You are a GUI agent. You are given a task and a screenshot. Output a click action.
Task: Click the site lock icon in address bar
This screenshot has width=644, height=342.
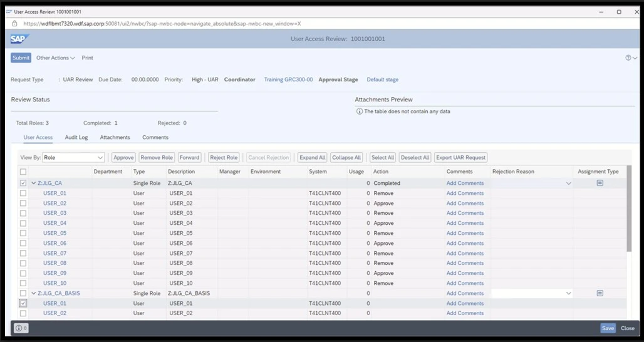click(x=14, y=24)
